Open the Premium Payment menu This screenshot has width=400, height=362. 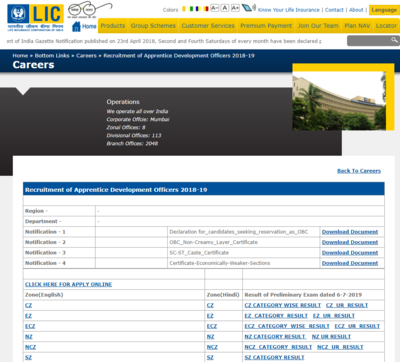click(x=266, y=26)
